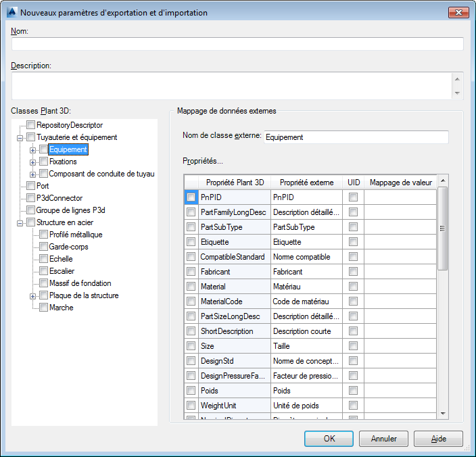Expand Plaque de la structure node
This screenshot has height=457, width=476.
pyautogui.click(x=32, y=295)
